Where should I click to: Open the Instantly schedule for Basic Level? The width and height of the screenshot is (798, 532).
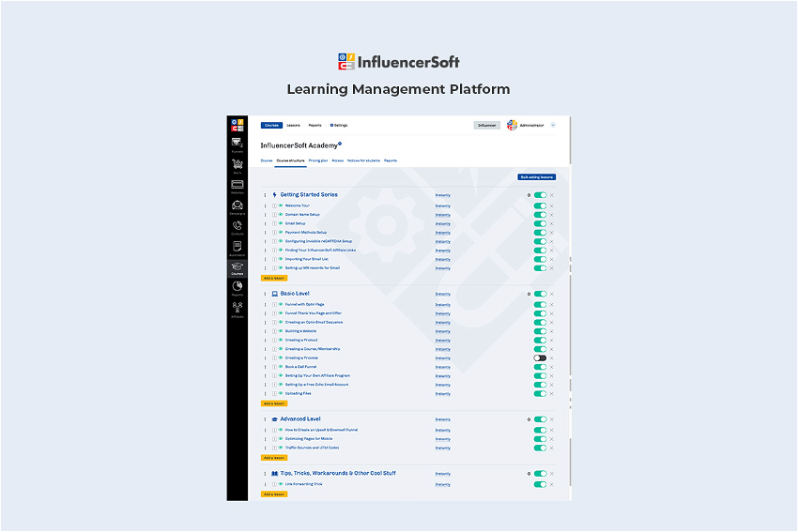tap(442, 294)
